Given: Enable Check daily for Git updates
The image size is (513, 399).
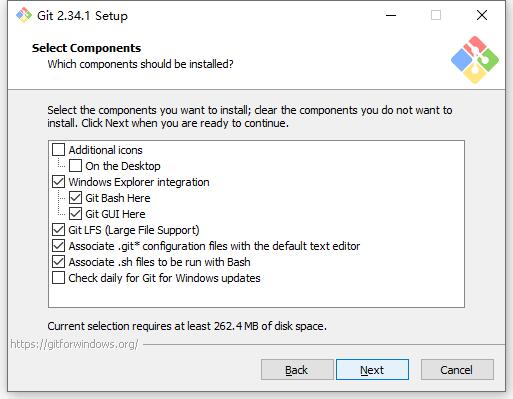Looking at the screenshot, I should pyautogui.click(x=58, y=278).
